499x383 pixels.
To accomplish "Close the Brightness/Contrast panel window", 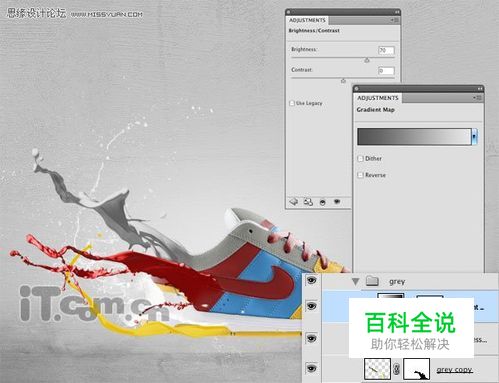I will point(289,12).
